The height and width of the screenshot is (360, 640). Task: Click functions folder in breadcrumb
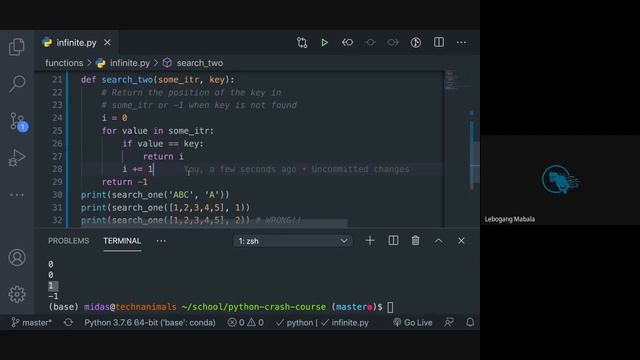coord(64,63)
